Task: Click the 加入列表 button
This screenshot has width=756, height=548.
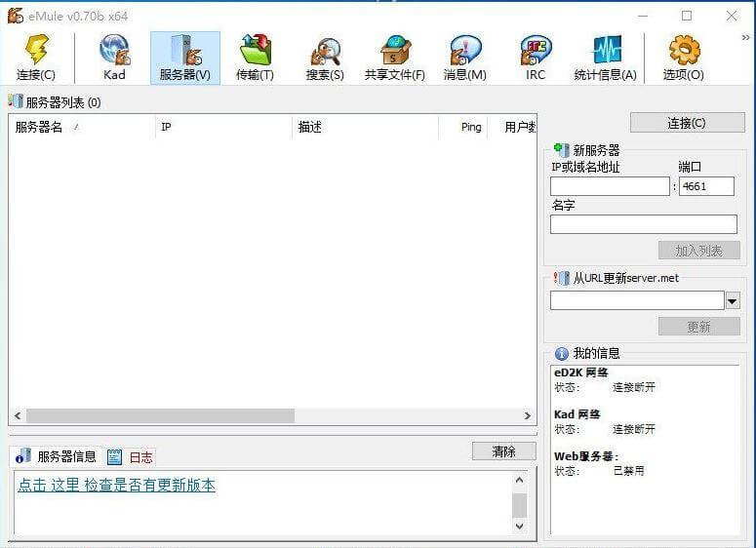Action: tap(698, 251)
